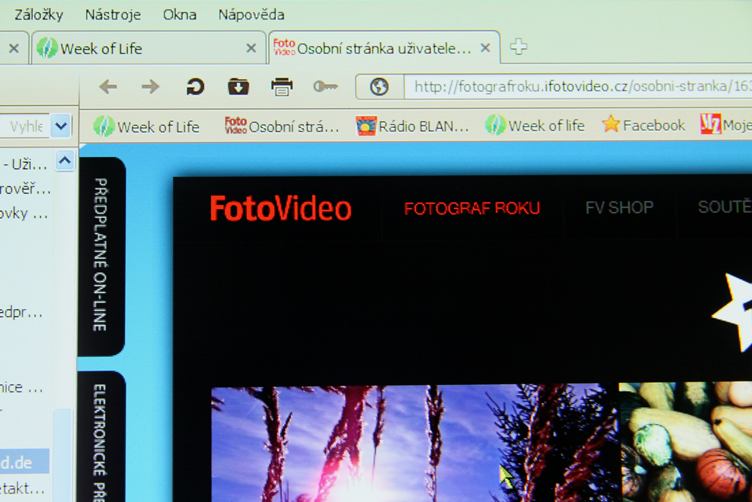Open PŘEDPLATNÉ ON-LINE vertical side tab
The width and height of the screenshot is (752, 502).
[100, 255]
